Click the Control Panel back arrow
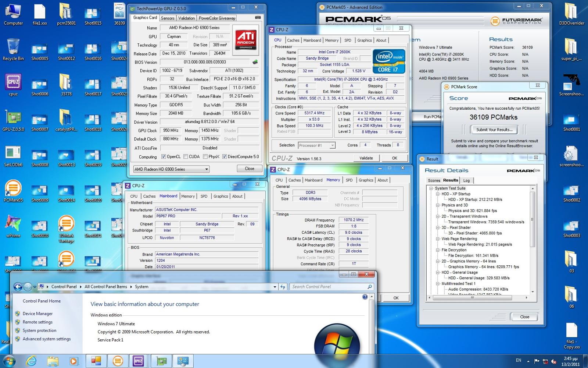This screenshot has width=588, height=368. point(18,287)
